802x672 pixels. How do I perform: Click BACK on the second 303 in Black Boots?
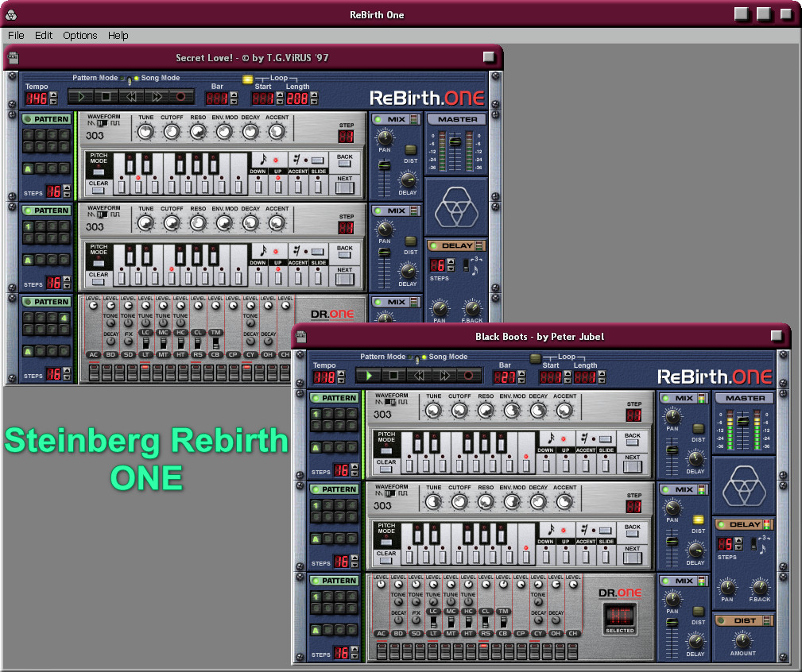click(632, 534)
